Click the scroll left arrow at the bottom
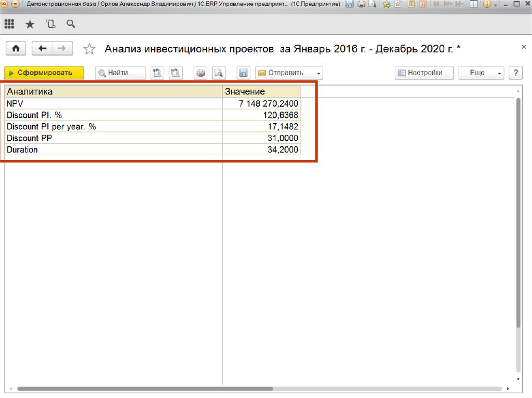This screenshot has width=532, height=398. click(x=11, y=389)
